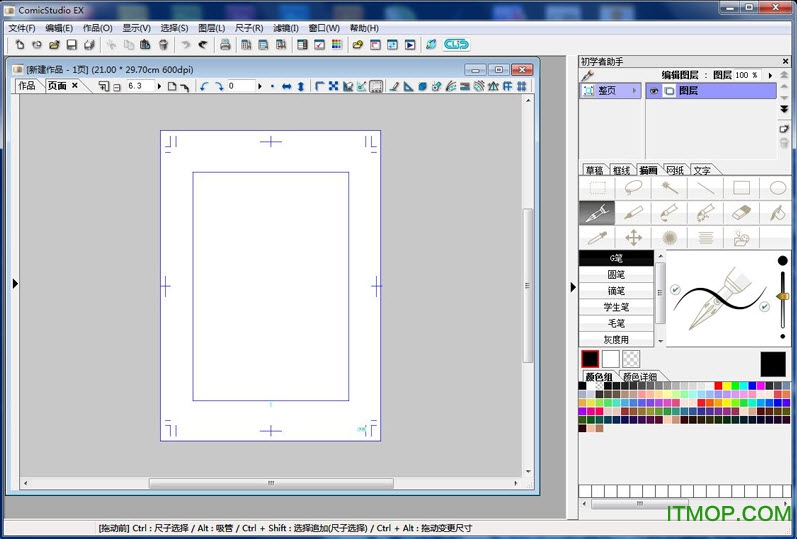The height and width of the screenshot is (539, 797).
Task: Toggle eye visibility of 图层 layer
Action: pyautogui.click(x=654, y=91)
